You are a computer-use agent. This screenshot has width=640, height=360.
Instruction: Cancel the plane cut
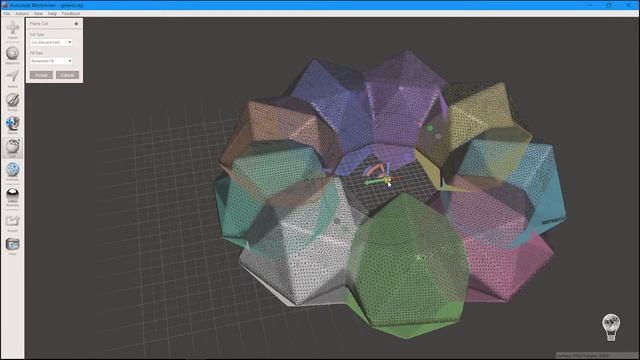coord(67,75)
